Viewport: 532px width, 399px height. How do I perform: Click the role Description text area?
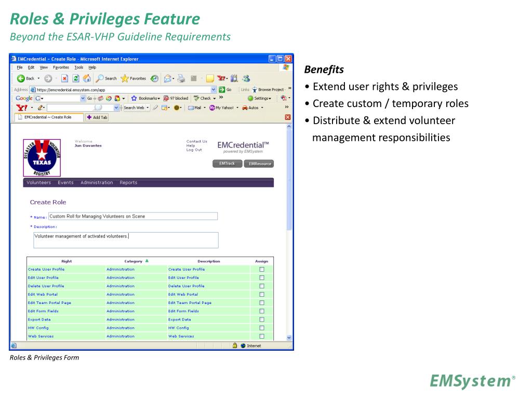coord(126,240)
